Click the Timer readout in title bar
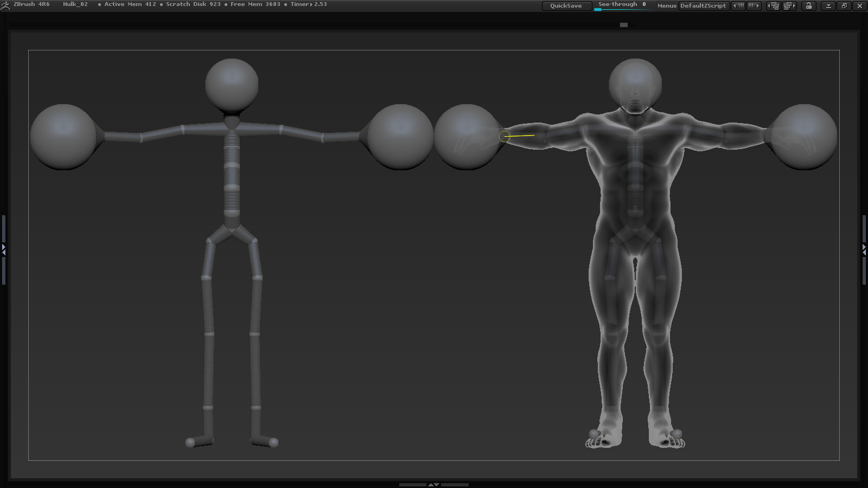Image resolution: width=868 pixels, height=488 pixels. [x=308, y=4]
